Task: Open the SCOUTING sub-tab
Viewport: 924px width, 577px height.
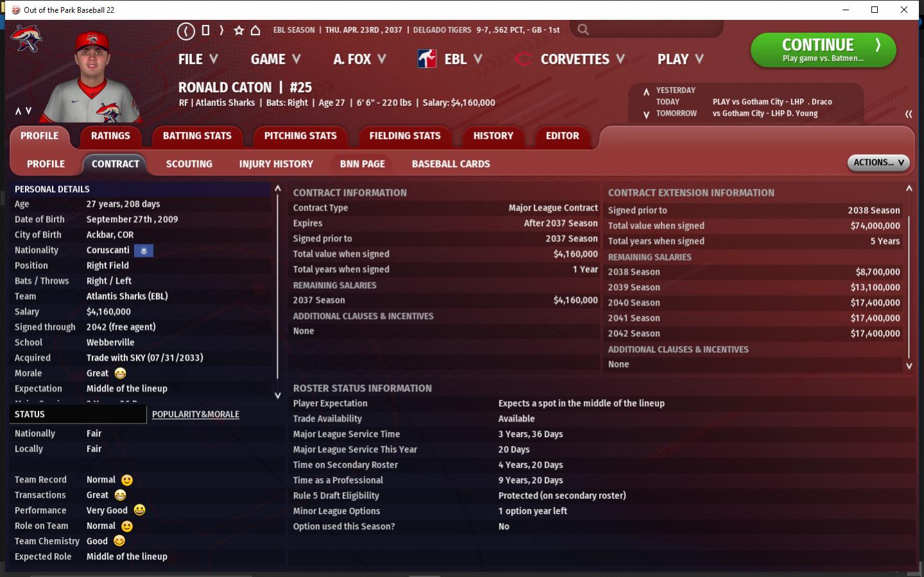Action: pyautogui.click(x=189, y=164)
